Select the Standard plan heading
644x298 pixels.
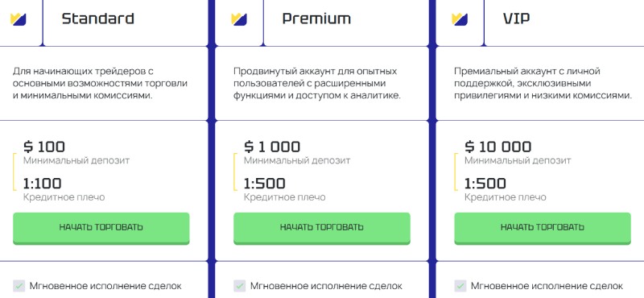[97, 19]
